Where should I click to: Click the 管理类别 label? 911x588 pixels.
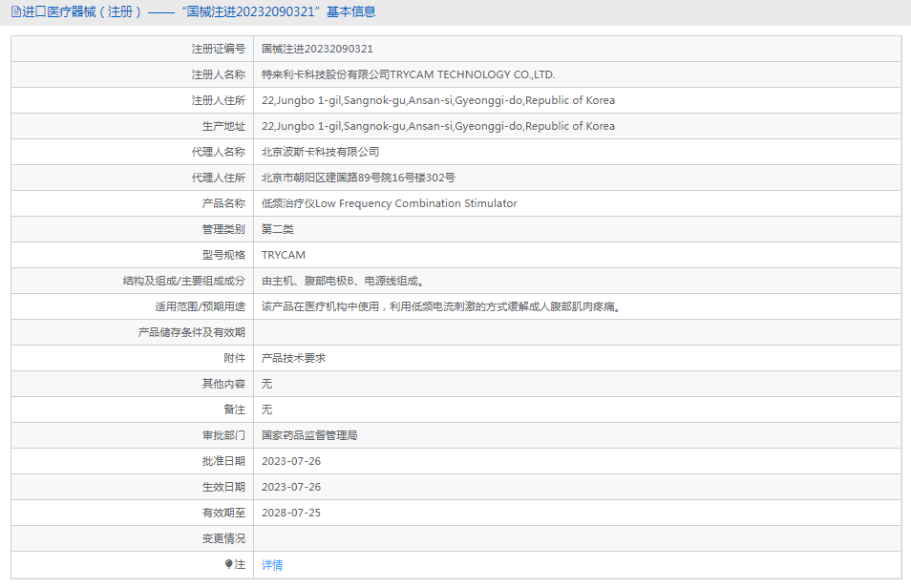[x=223, y=229]
